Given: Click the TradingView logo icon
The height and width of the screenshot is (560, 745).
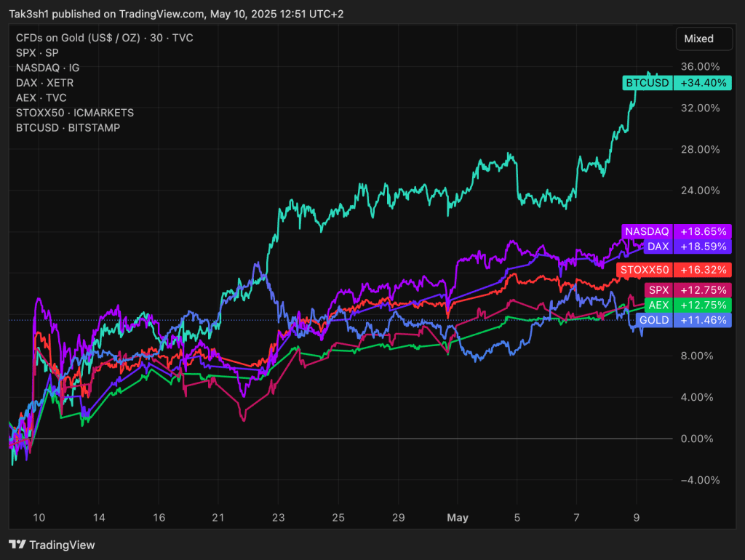Looking at the screenshot, I should click(17, 544).
